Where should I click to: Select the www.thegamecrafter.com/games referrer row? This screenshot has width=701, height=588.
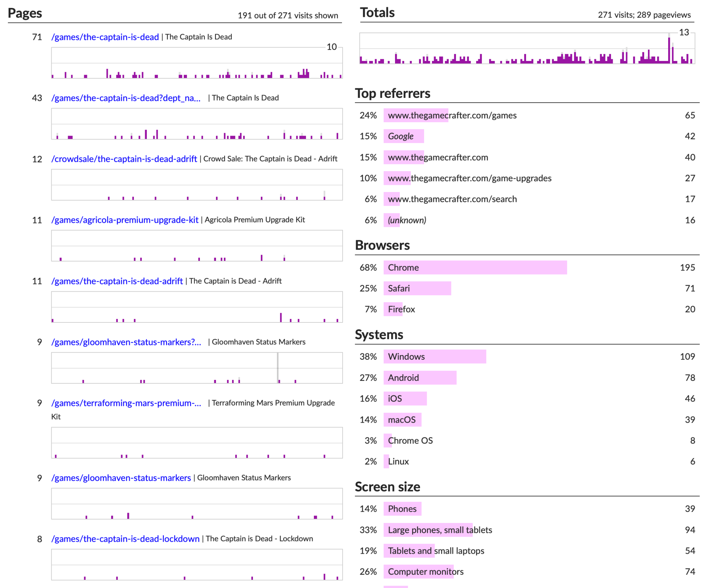click(x=452, y=115)
